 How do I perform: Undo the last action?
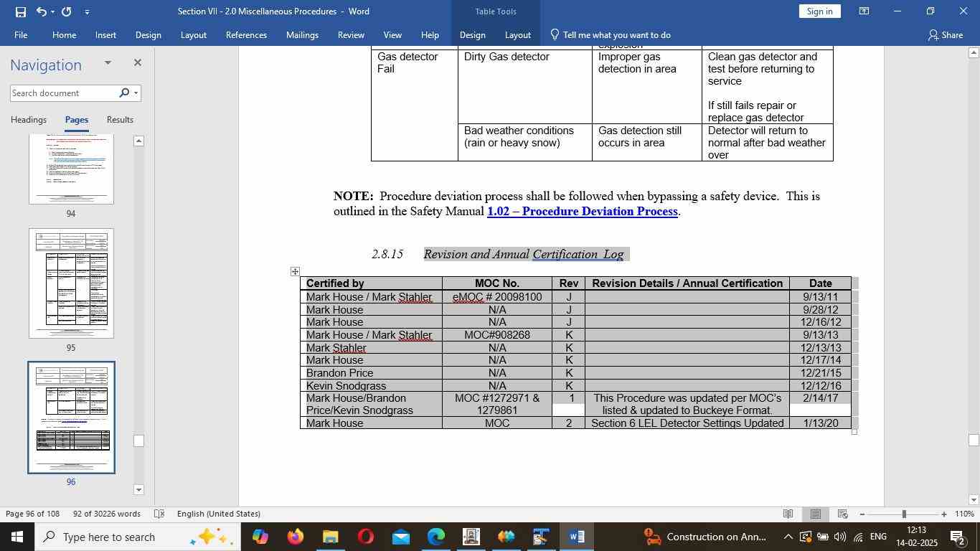[41, 11]
